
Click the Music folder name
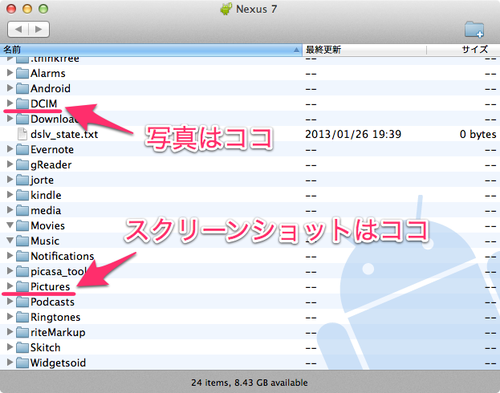coord(45,241)
